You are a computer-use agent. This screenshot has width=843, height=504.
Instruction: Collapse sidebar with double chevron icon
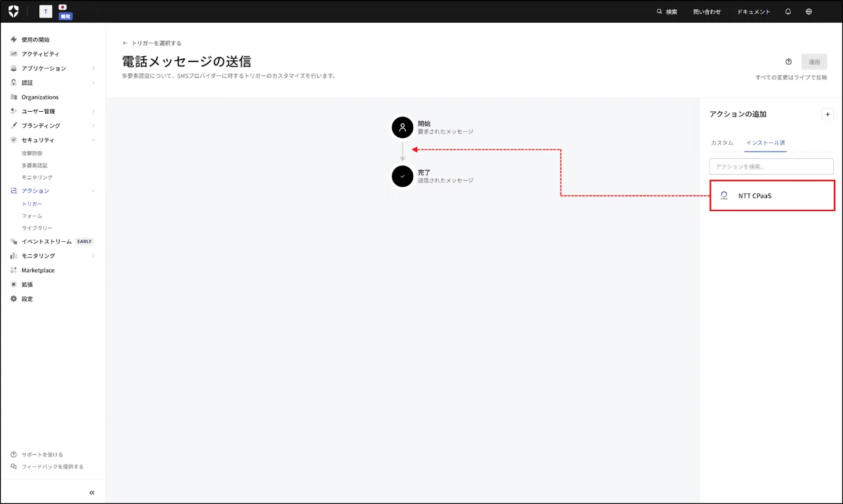[x=92, y=492]
